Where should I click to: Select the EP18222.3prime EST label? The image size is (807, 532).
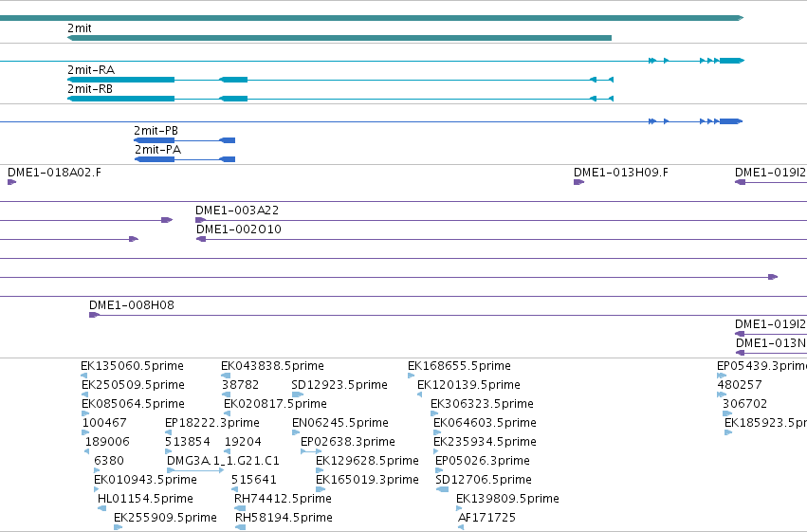212,423
